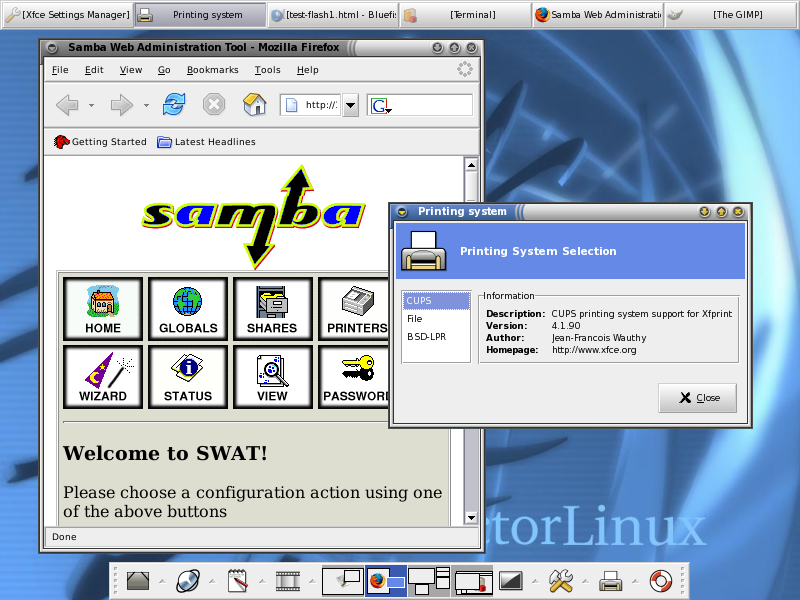Expand the menu arrow beside the dark box launcher
The height and width of the screenshot is (600, 800).
tap(162, 581)
